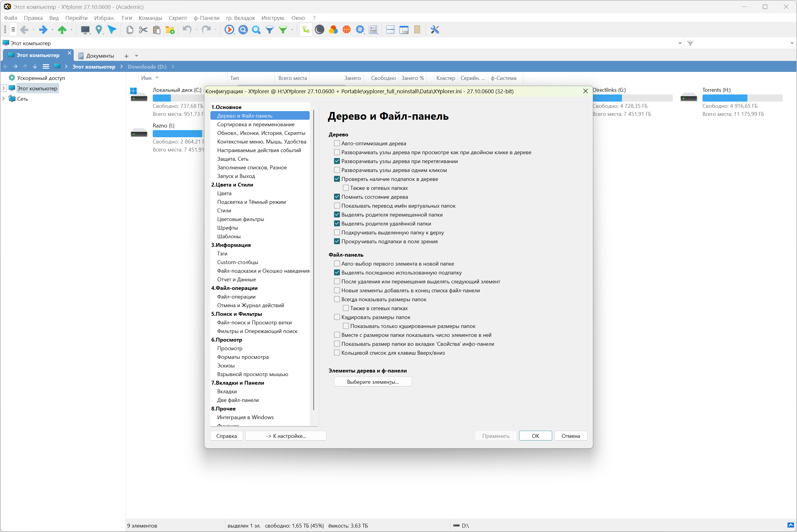Toggle the branch view tree icon
The height and width of the screenshot is (532, 797).
point(306,30)
